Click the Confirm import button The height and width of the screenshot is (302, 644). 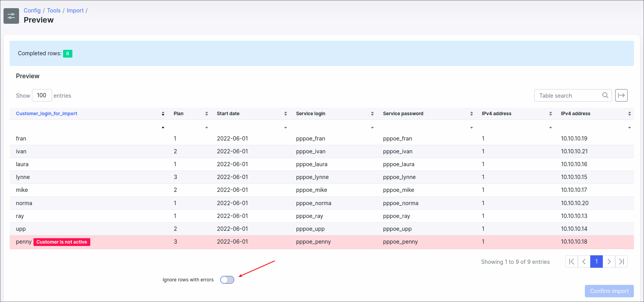pos(609,291)
